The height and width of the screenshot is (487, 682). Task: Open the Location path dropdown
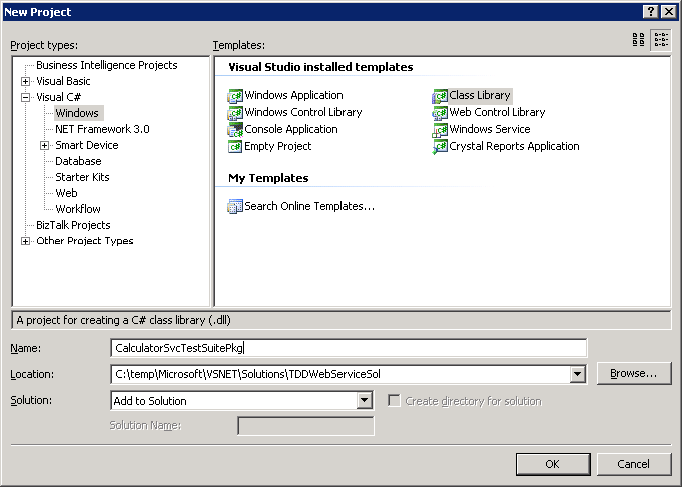577,374
